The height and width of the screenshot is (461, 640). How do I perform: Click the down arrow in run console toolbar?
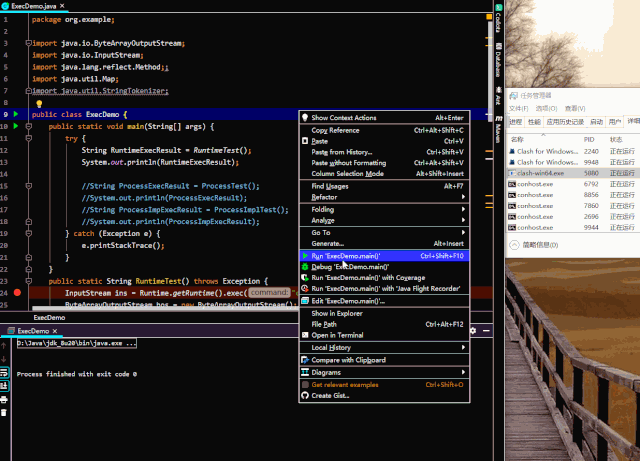[x=4, y=359]
